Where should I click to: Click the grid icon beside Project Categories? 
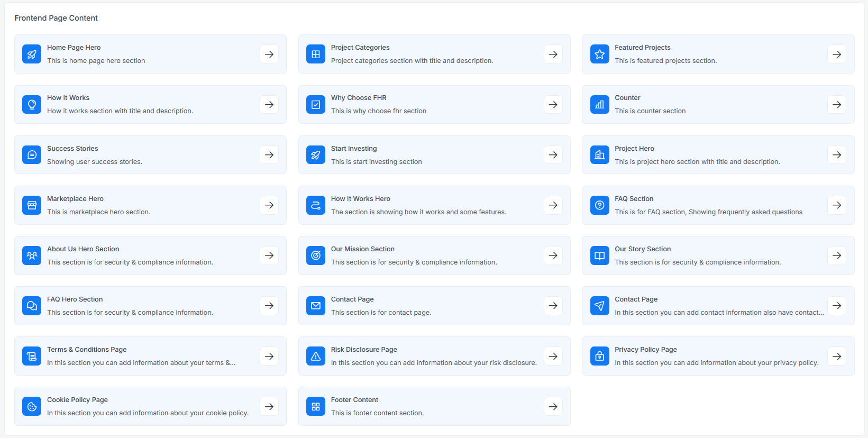coord(316,54)
